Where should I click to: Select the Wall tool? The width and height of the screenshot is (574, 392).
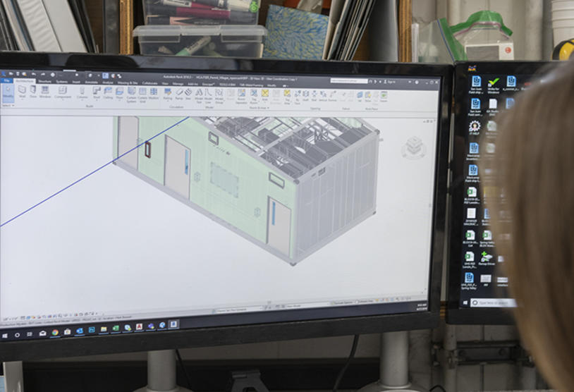[22, 92]
